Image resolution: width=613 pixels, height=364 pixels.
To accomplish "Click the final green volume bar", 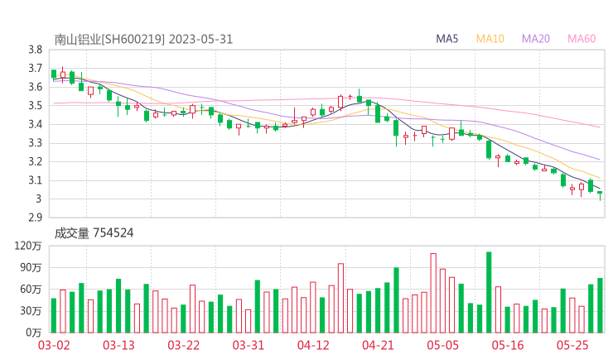I will pos(600,305).
